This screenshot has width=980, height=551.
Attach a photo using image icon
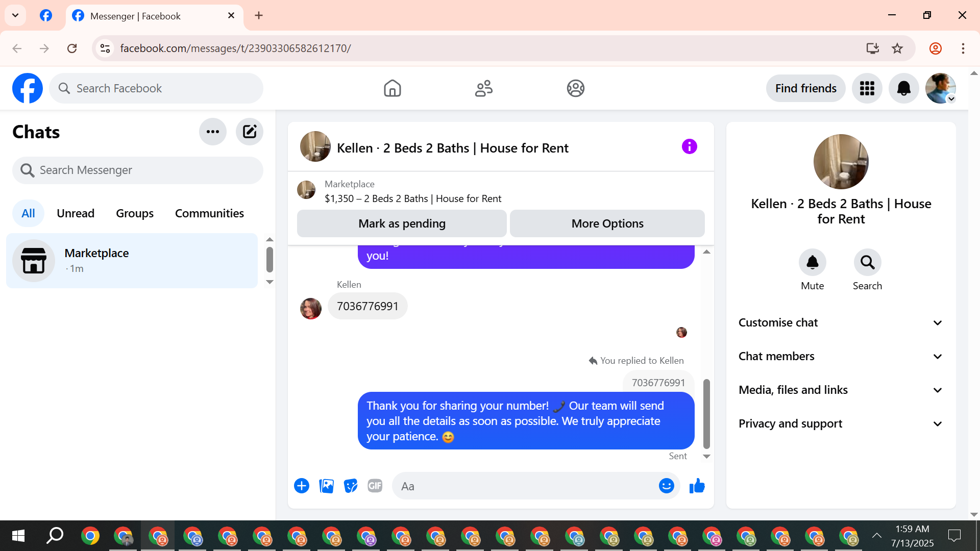(326, 486)
